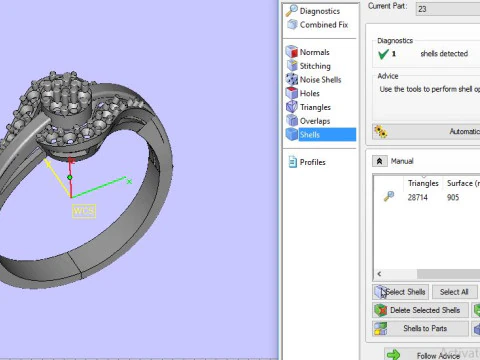The image size is (480, 360).
Task: Click Delete Selected Shells icon
Action: coord(380,310)
